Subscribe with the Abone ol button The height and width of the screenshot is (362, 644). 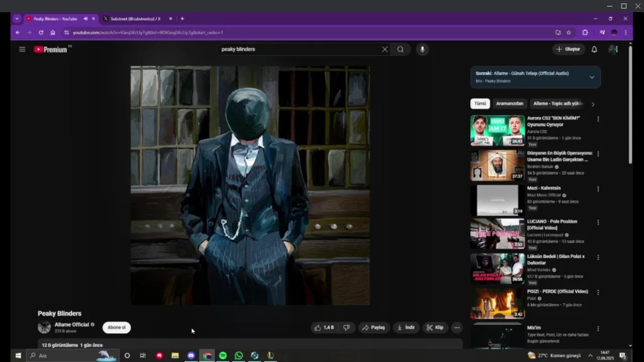tap(117, 327)
